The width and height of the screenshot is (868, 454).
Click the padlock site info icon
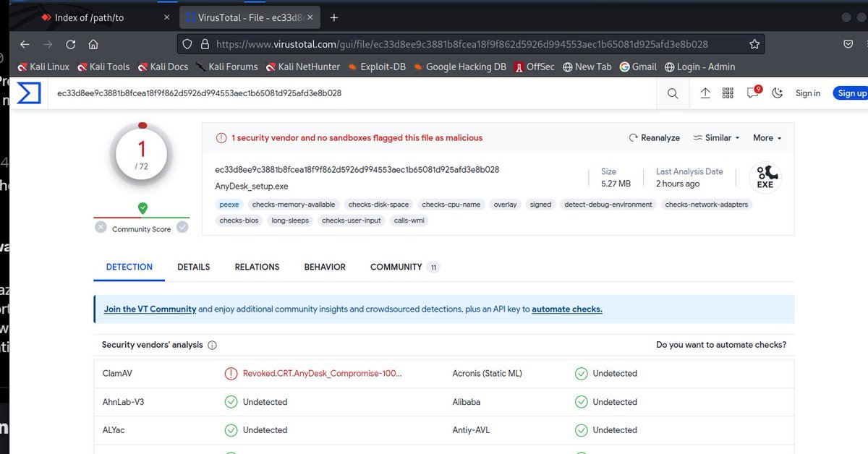click(x=205, y=44)
